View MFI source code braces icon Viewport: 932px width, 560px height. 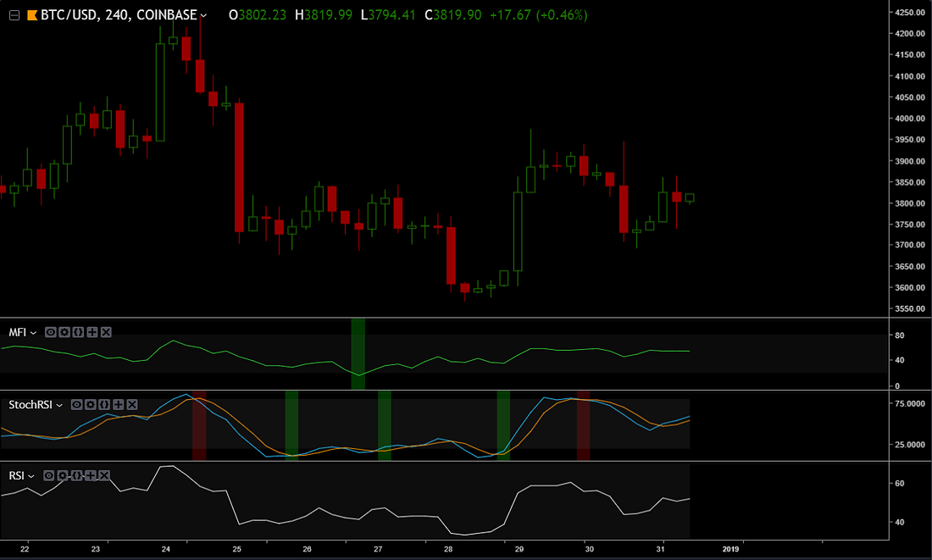78,332
